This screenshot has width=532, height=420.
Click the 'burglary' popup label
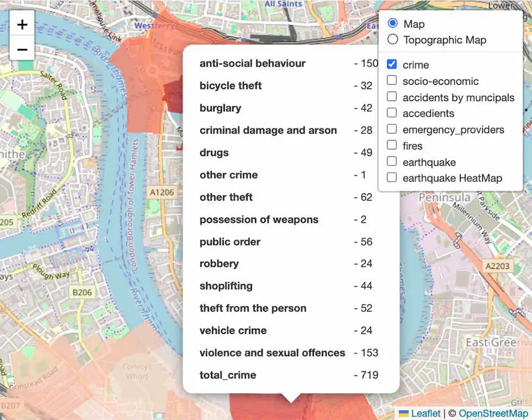pyautogui.click(x=220, y=108)
